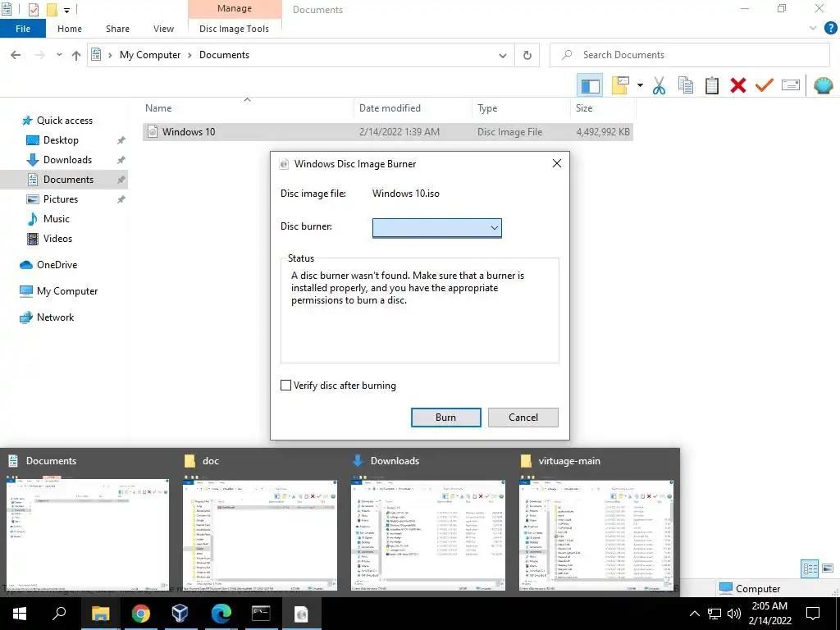This screenshot has height=630, width=840.
Task: Select the Windows 10 disc image file
Action: pos(388,132)
